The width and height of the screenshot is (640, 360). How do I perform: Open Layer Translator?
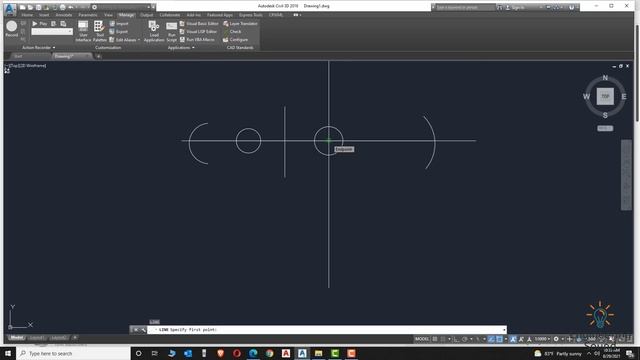point(240,24)
